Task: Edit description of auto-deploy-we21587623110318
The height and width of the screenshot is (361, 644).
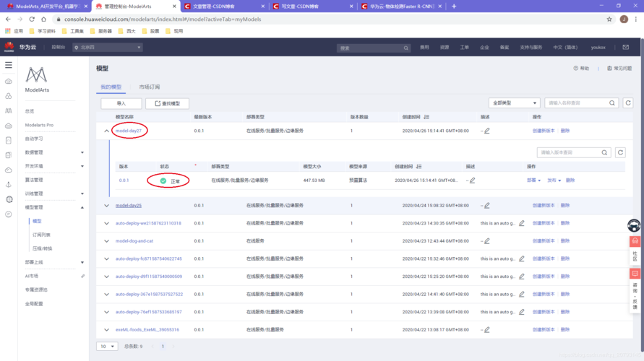Action: (x=522, y=223)
